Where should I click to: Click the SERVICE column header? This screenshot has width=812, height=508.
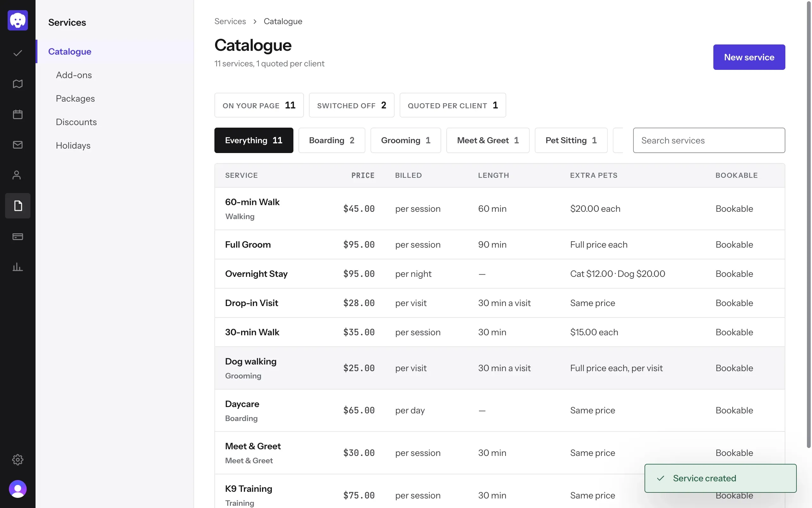(x=241, y=175)
